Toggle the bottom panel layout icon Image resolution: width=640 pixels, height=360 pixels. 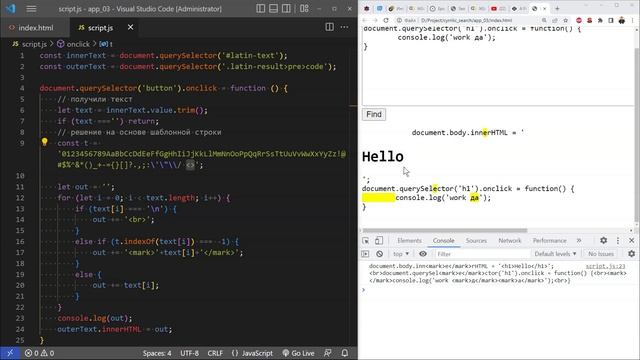tap(273, 9)
